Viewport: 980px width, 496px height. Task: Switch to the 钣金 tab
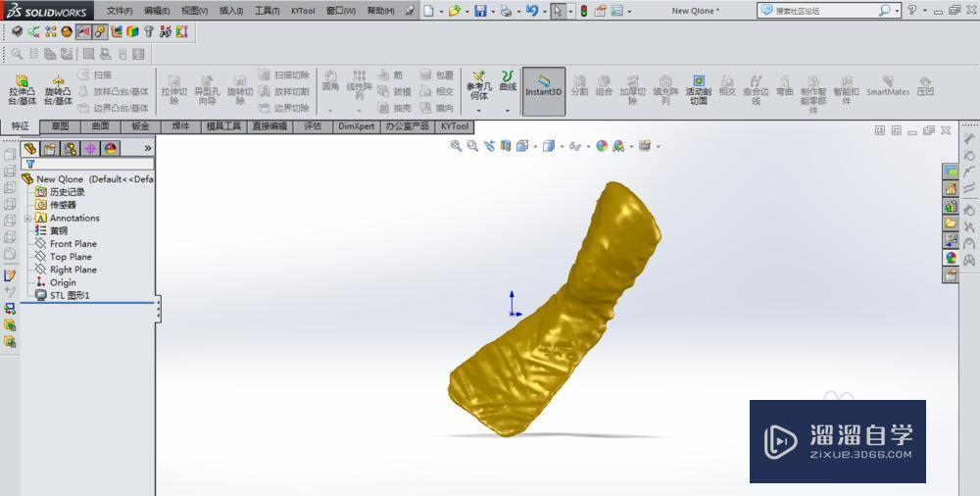click(140, 126)
